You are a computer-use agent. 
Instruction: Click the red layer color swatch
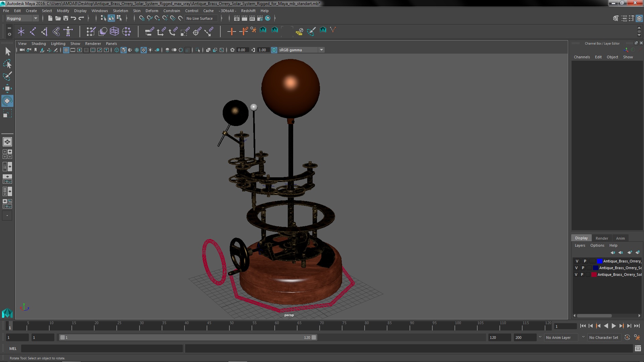pyautogui.click(x=594, y=275)
